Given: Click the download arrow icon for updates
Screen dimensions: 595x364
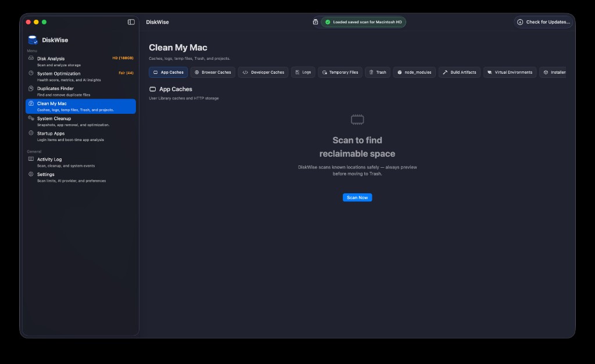Looking at the screenshot, I should coord(520,22).
